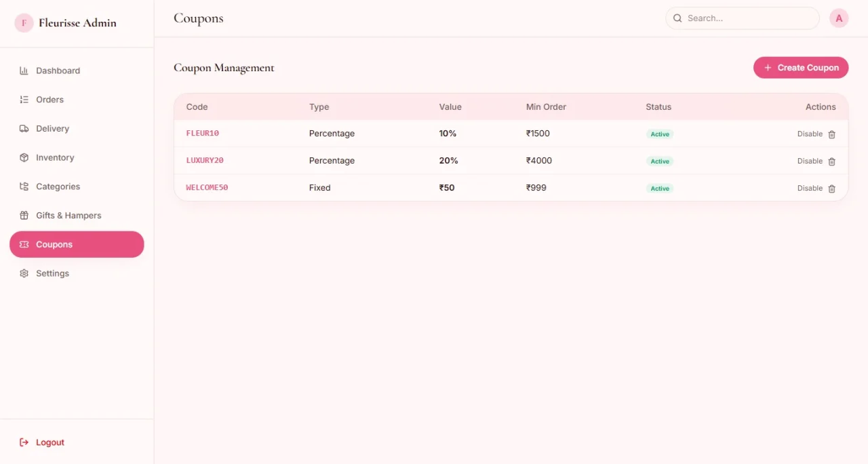Click the Create Coupon button
The image size is (868, 464).
coord(801,68)
